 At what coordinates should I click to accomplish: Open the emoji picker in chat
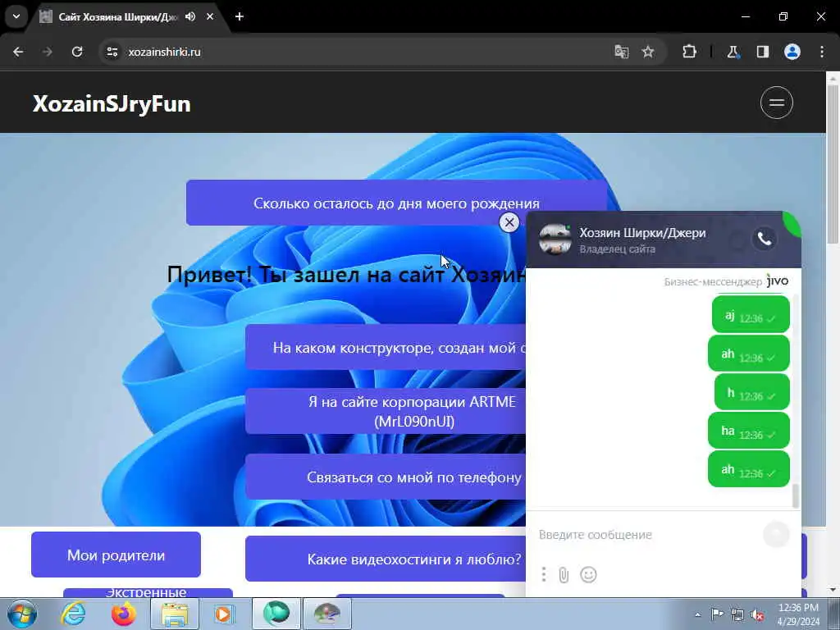(x=588, y=575)
